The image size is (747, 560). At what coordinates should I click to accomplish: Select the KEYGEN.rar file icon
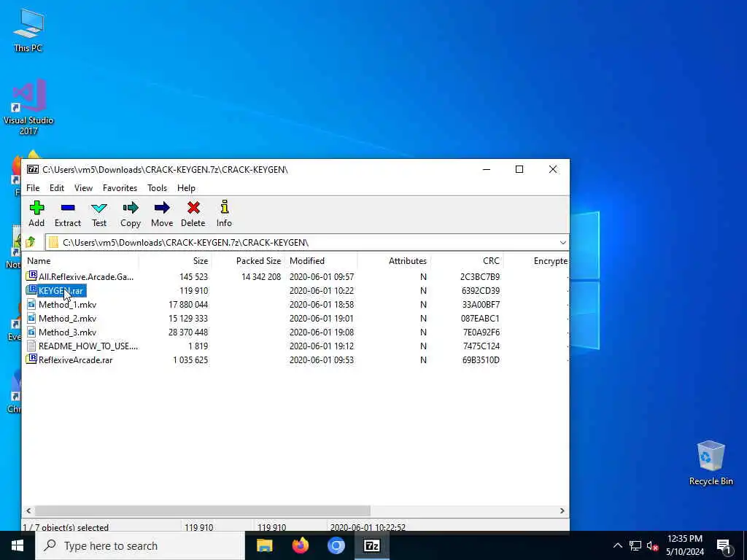pyautogui.click(x=31, y=290)
